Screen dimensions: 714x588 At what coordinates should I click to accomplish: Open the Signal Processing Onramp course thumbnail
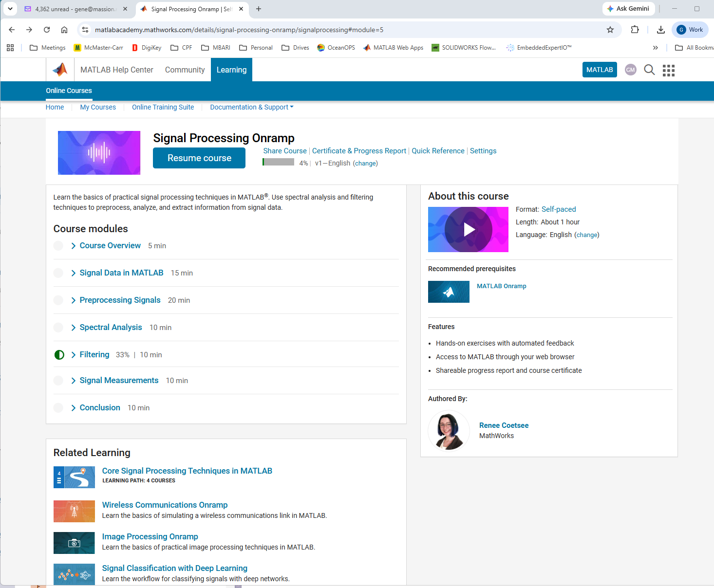(99, 153)
